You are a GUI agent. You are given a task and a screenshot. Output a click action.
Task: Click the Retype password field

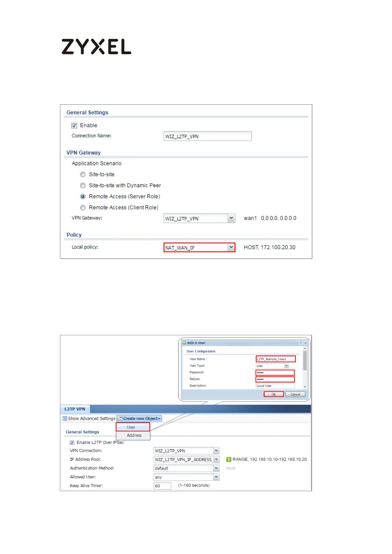click(275, 379)
